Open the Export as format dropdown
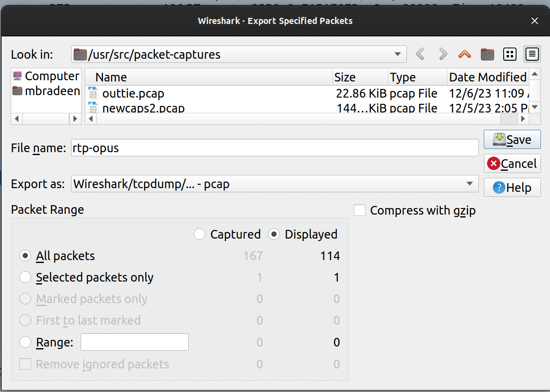Viewport: 550px width, 392px height. click(275, 184)
